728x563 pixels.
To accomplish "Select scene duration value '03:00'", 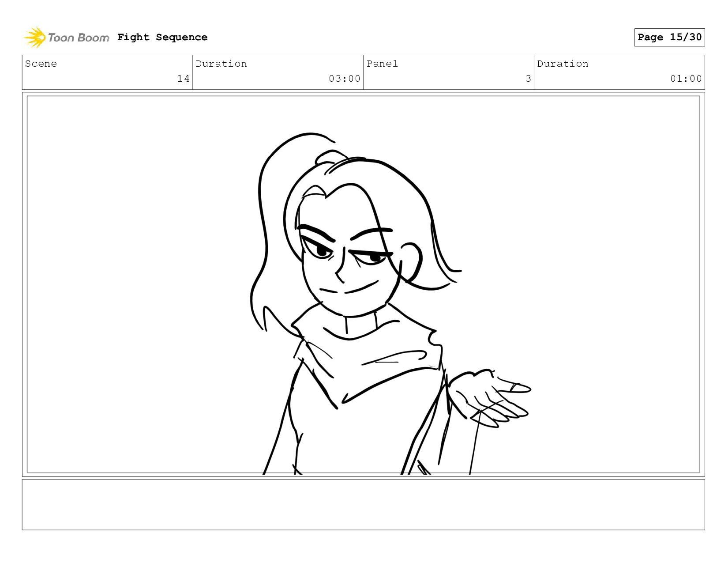I will point(345,79).
